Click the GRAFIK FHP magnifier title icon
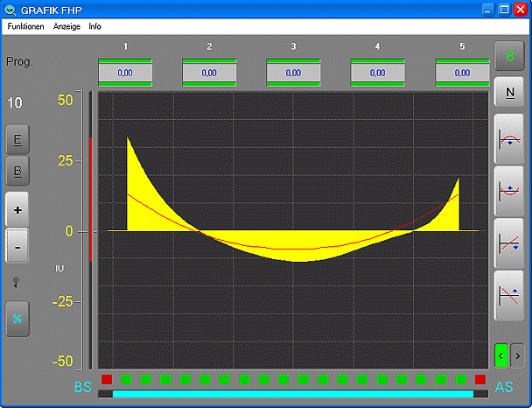 [x=10, y=11]
